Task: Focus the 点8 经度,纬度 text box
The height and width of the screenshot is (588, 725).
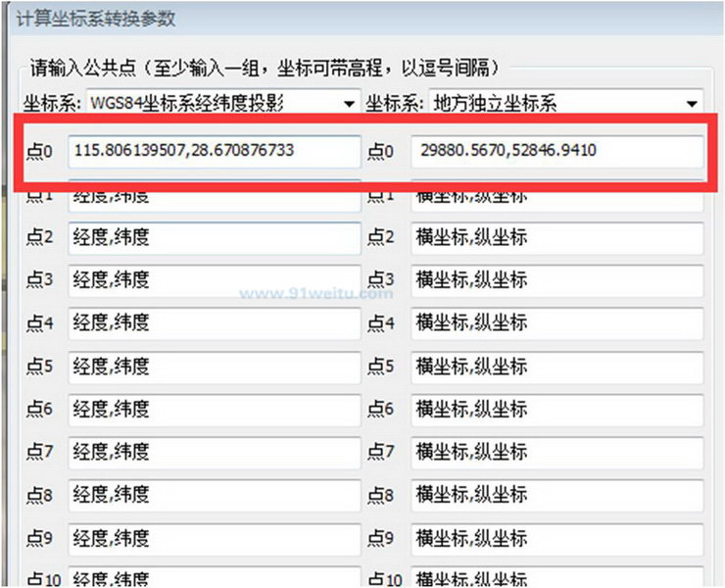Action: [215, 496]
